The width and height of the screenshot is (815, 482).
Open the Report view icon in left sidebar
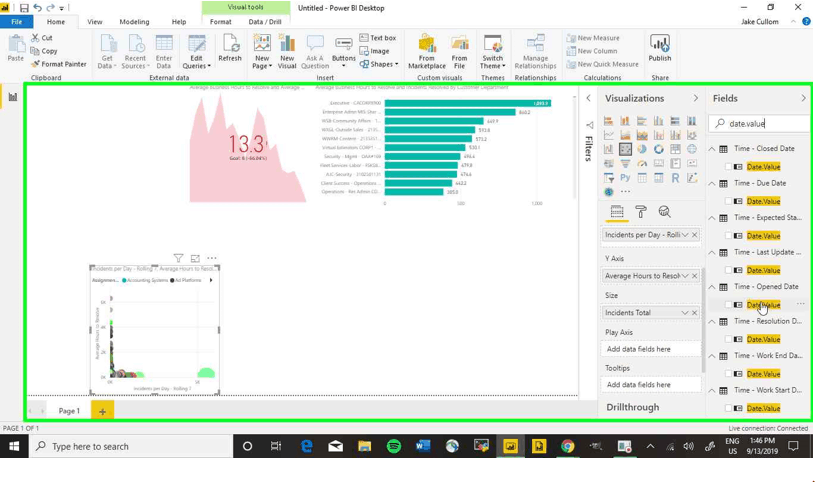pos(13,97)
